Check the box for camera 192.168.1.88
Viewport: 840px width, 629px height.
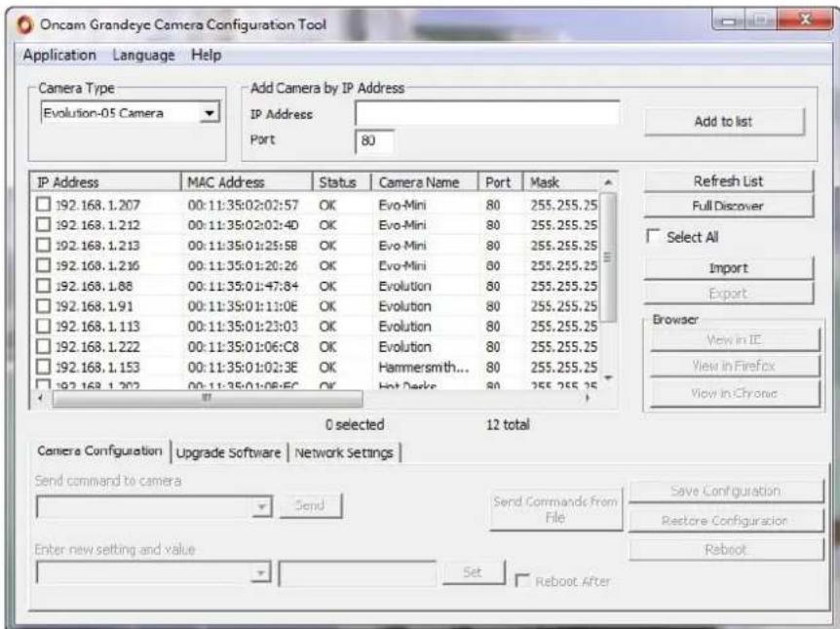point(44,286)
